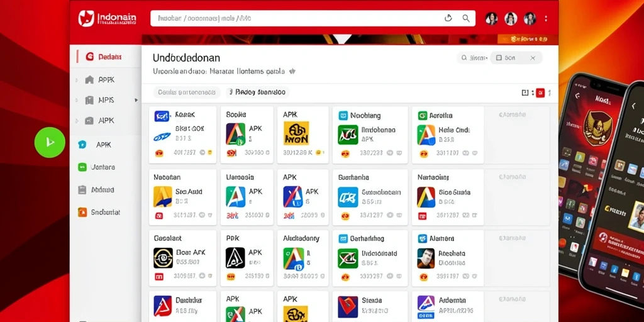Click the teal icon beside the sidebar APK item

tap(82, 145)
